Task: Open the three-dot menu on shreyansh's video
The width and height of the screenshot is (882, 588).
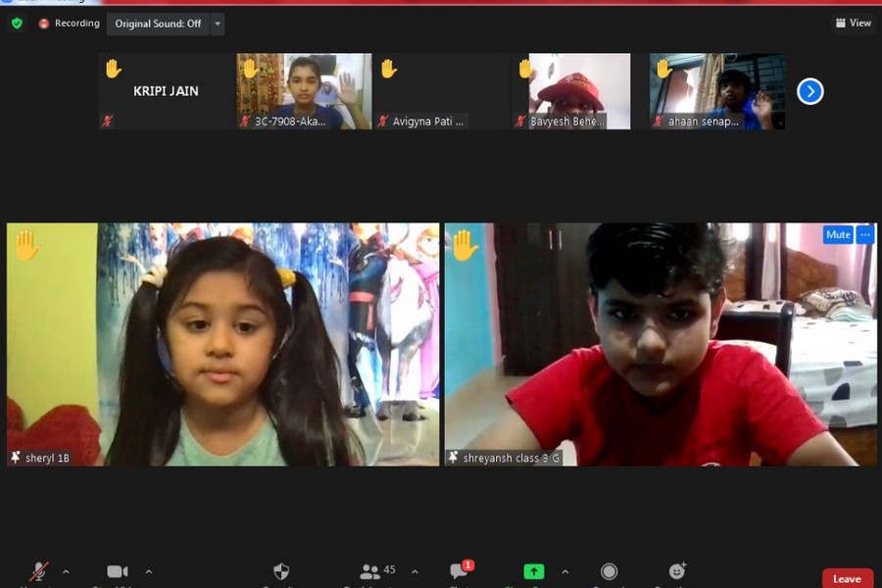Action: tap(864, 234)
